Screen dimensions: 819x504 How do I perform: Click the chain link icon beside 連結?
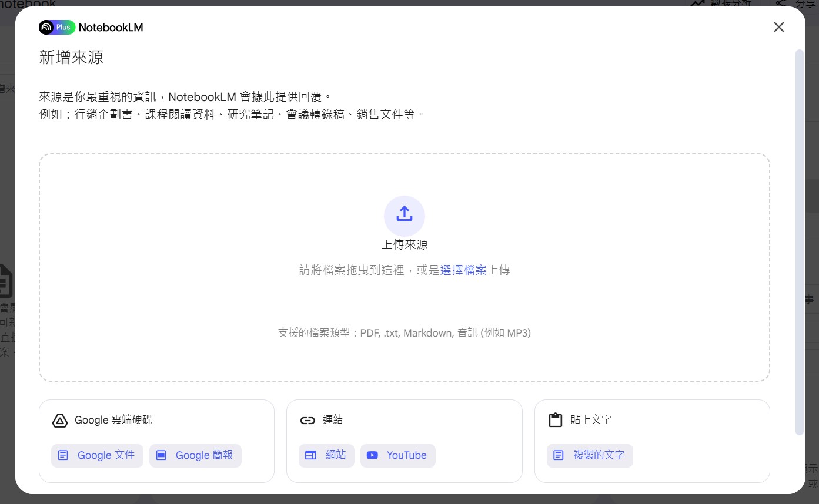point(307,420)
